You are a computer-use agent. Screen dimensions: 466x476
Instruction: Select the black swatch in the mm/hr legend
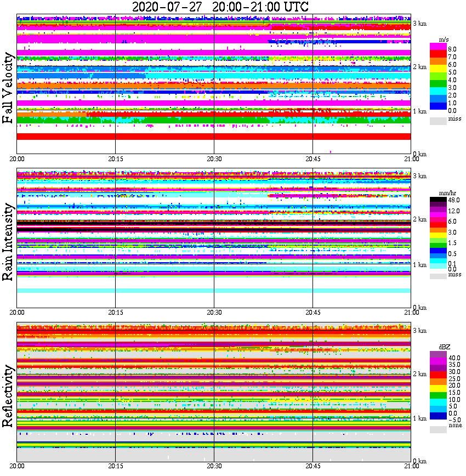[x=439, y=200]
